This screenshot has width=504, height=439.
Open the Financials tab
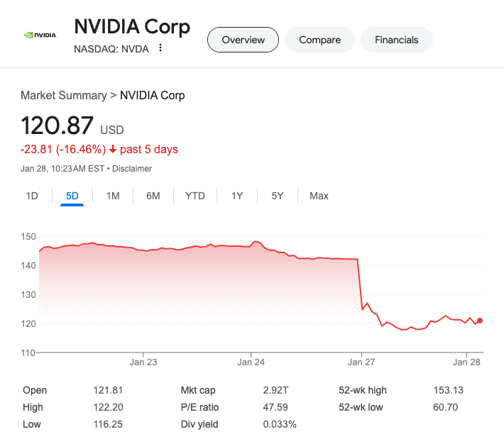[397, 40]
